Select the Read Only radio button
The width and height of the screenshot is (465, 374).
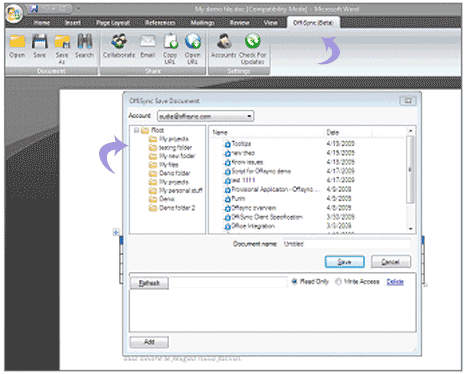(294, 282)
